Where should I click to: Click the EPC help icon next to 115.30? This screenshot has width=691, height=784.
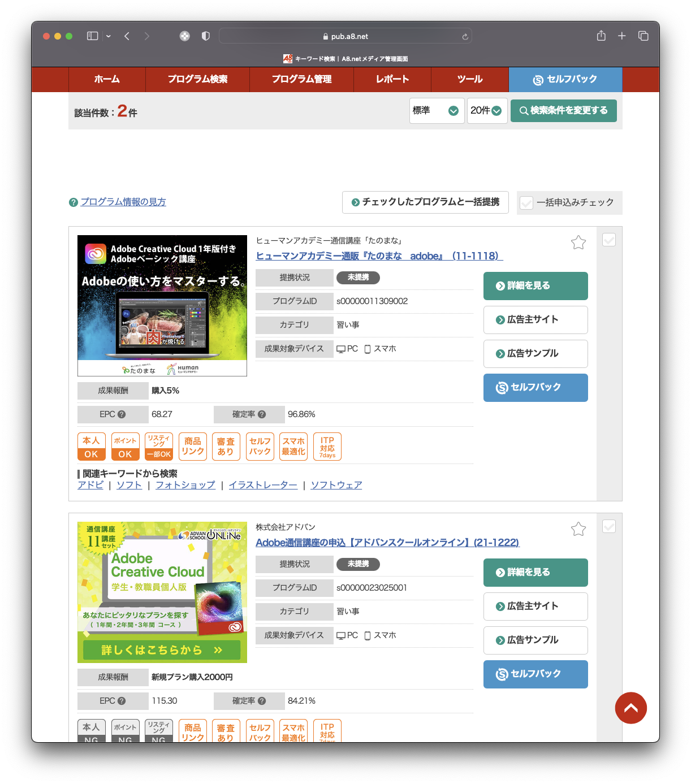[x=122, y=701]
